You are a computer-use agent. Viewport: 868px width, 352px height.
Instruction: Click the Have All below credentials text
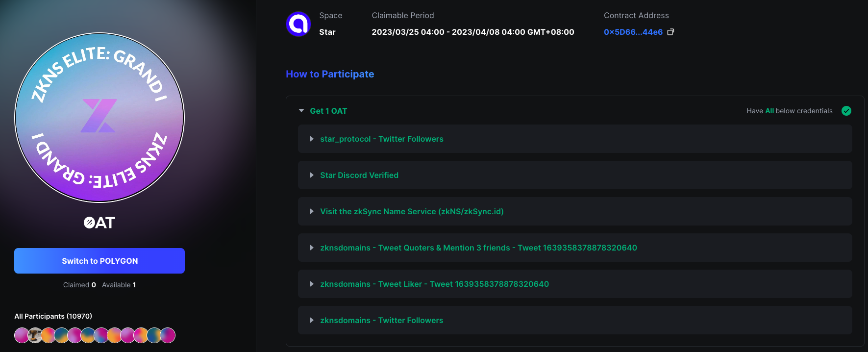click(790, 111)
